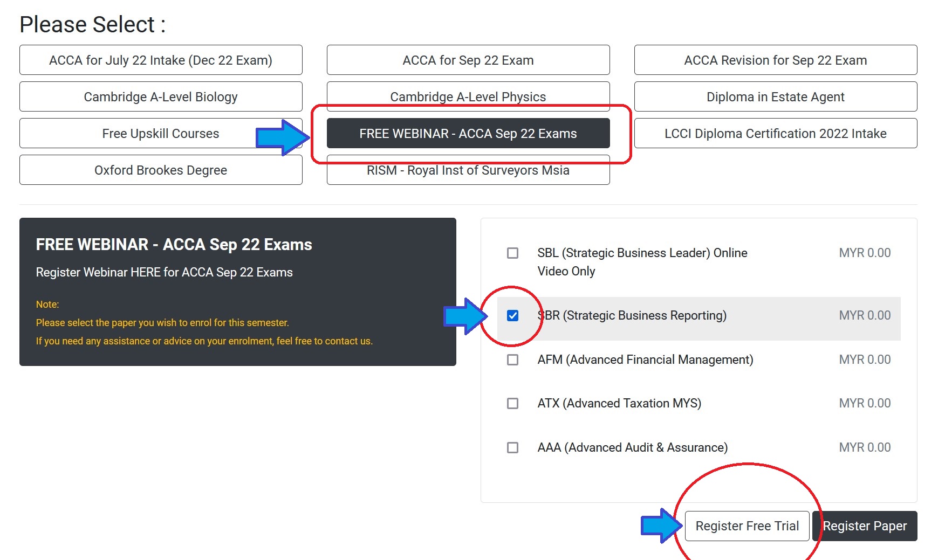Viewport: 945px width, 560px height.
Task: Tick the SBL Strategic Business Leader checkbox
Action: tap(512, 253)
